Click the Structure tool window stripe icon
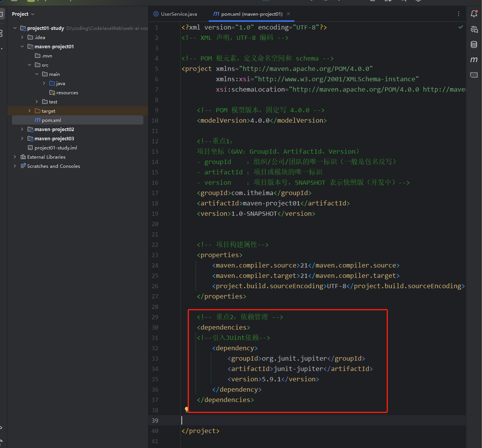The image size is (482, 448). pos(2,33)
